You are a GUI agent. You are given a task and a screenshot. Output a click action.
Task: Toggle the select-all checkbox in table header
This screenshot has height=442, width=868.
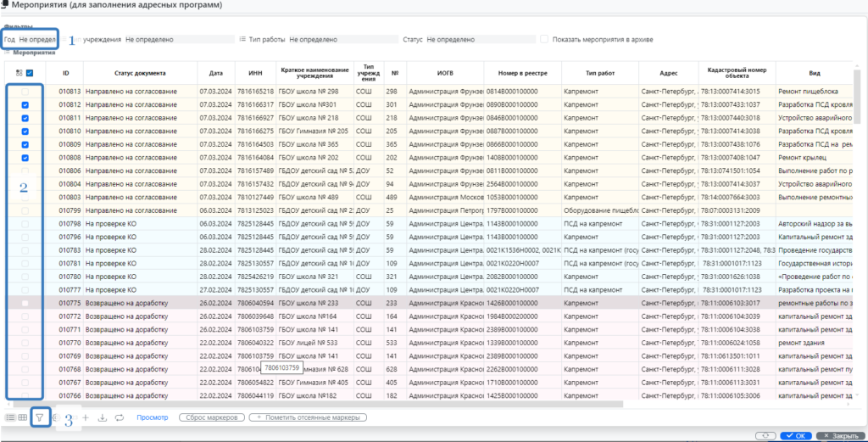coord(30,73)
